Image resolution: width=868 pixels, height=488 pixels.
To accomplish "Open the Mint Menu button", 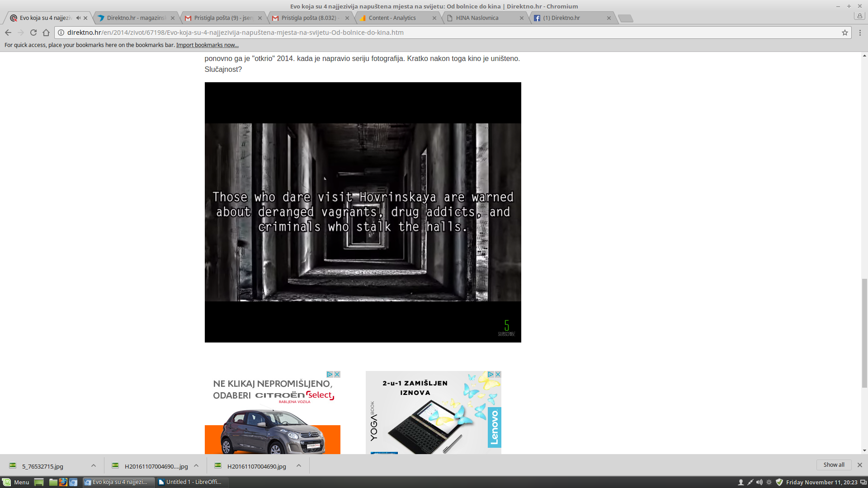I will 16,482.
